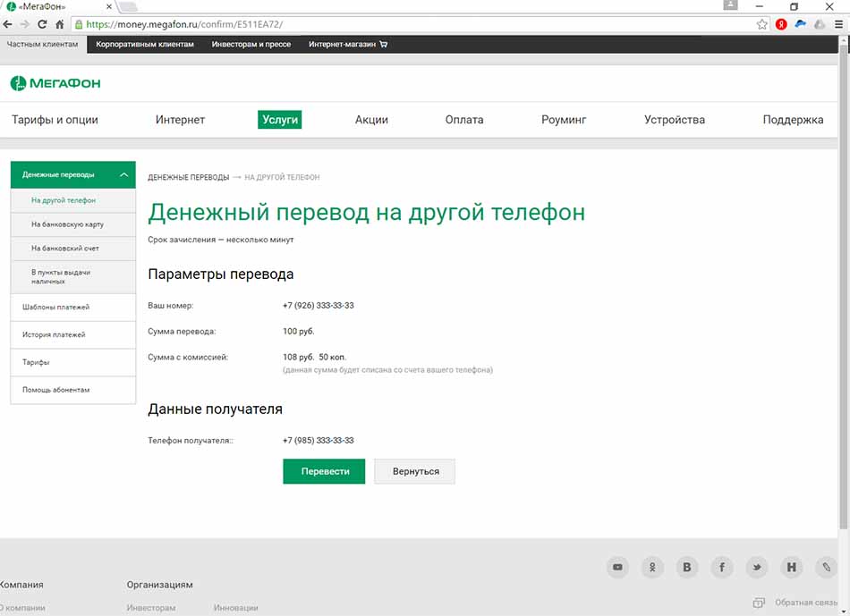This screenshot has height=616, width=850.
Task: Open the shopping cart icon
Action: tap(384, 45)
